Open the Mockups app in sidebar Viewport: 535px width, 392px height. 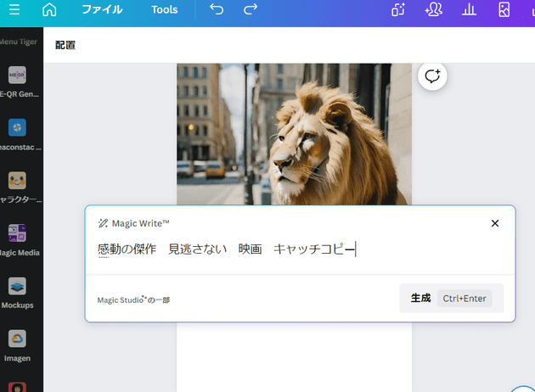(17, 290)
